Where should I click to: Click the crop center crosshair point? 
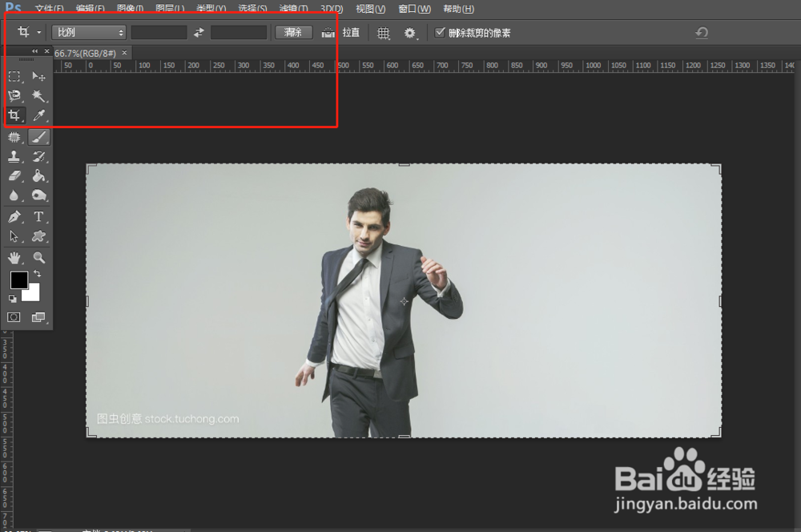[404, 301]
